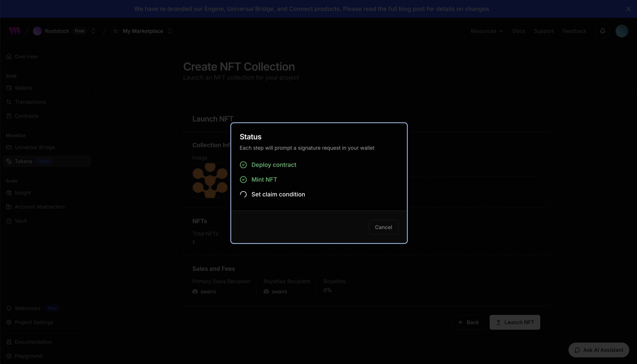The image size is (637, 364).
Task: Cancel the Status dialog
Action: click(x=383, y=227)
